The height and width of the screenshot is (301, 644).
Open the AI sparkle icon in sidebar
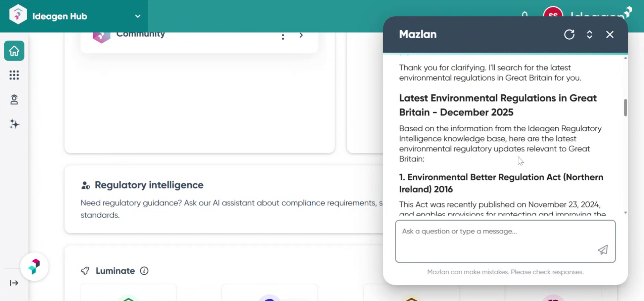tap(14, 124)
